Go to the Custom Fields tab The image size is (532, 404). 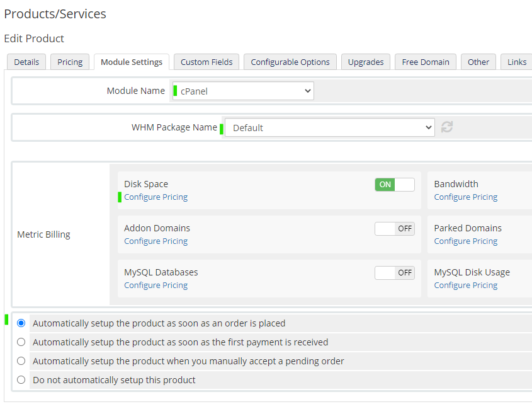pos(207,62)
